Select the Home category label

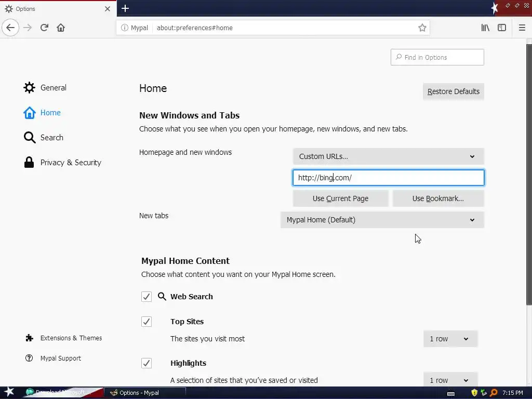click(x=50, y=113)
